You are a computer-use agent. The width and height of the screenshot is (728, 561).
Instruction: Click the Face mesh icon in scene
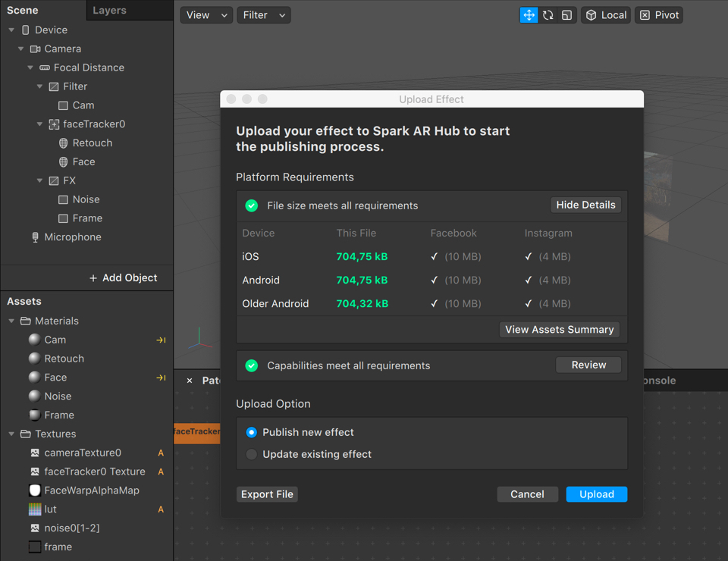point(63,162)
